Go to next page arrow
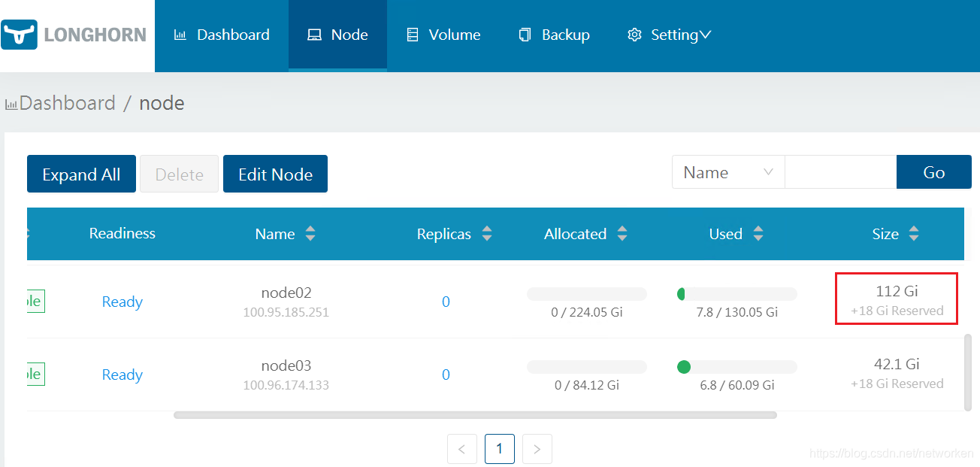The height and width of the screenshot is (467, 980). coord(537,449)
